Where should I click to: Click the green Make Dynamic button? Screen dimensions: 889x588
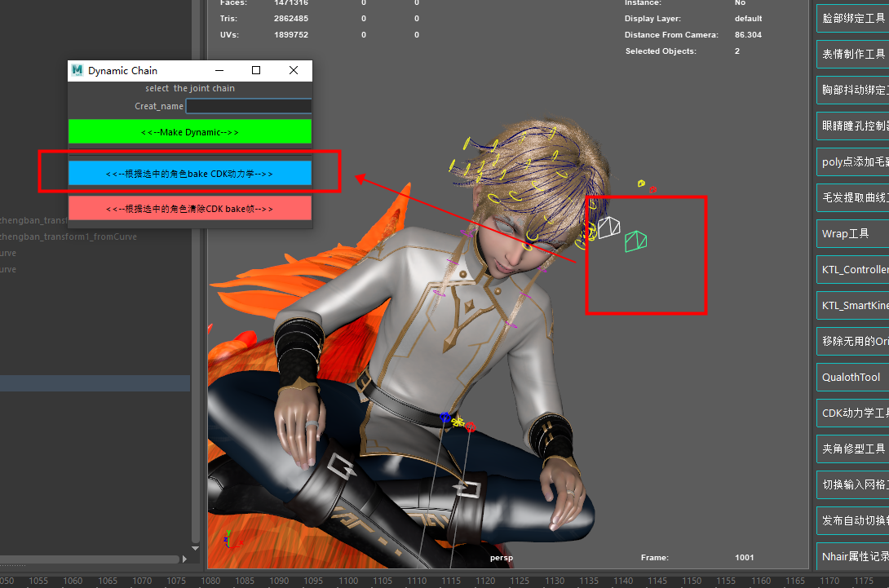pyautogui.click(x=189, y=131)
